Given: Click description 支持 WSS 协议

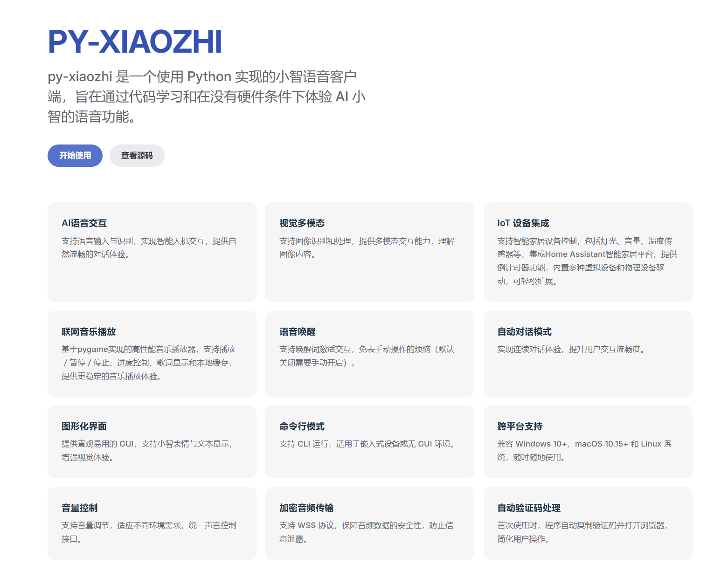Looking at the screenshot, I should coord(367,532).
